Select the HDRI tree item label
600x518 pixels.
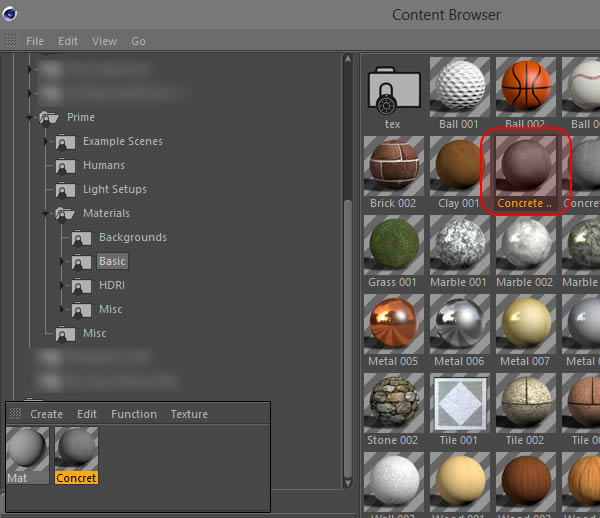[x=112, y=285]
